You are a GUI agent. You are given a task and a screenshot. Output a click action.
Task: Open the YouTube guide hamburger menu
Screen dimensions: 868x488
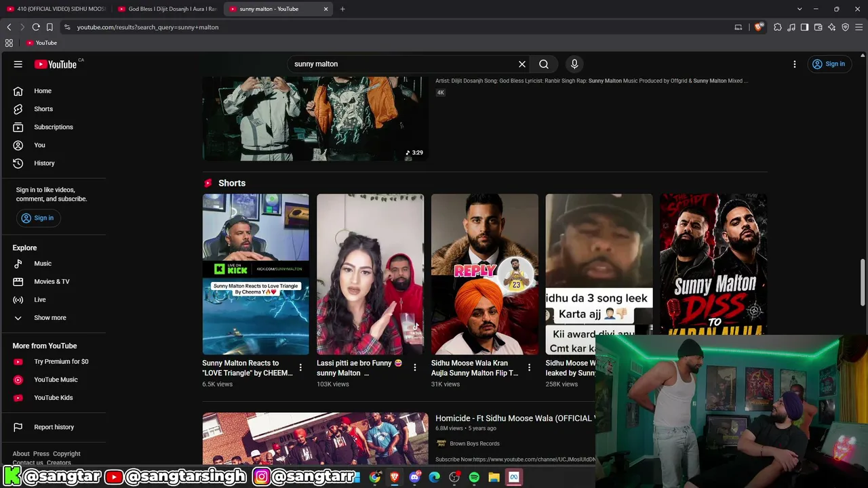tap(18, 64)
